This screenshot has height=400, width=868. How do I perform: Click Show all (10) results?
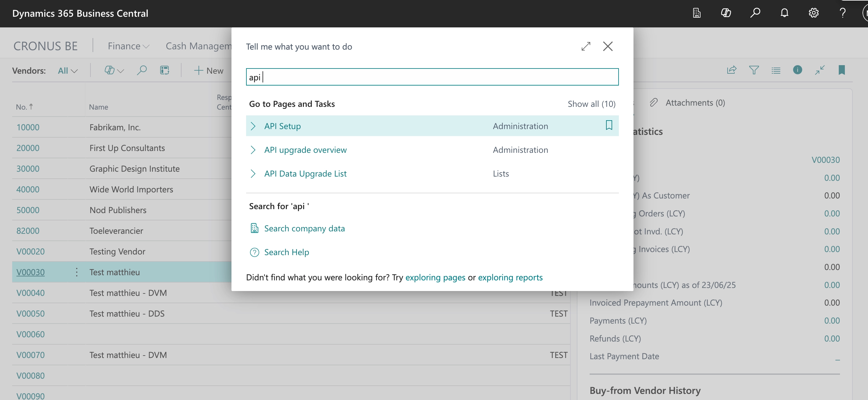pos(591,104)
